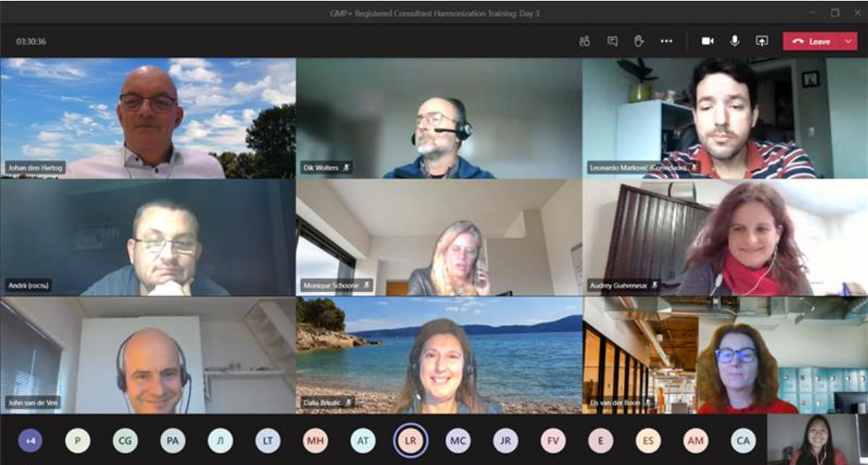
Task: Select Audrey Guéveneux's video tile
Action: tap(725, 238)
